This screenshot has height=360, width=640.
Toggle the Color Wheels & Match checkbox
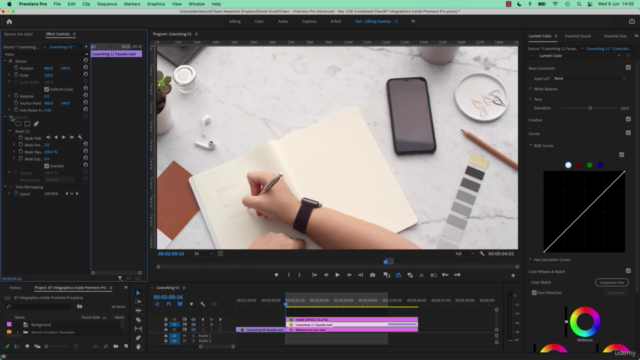tap(628, 271)
